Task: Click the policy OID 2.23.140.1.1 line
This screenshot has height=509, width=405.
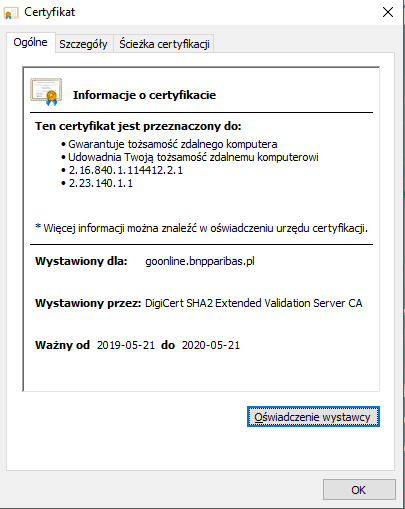Action: click(101, 183)
